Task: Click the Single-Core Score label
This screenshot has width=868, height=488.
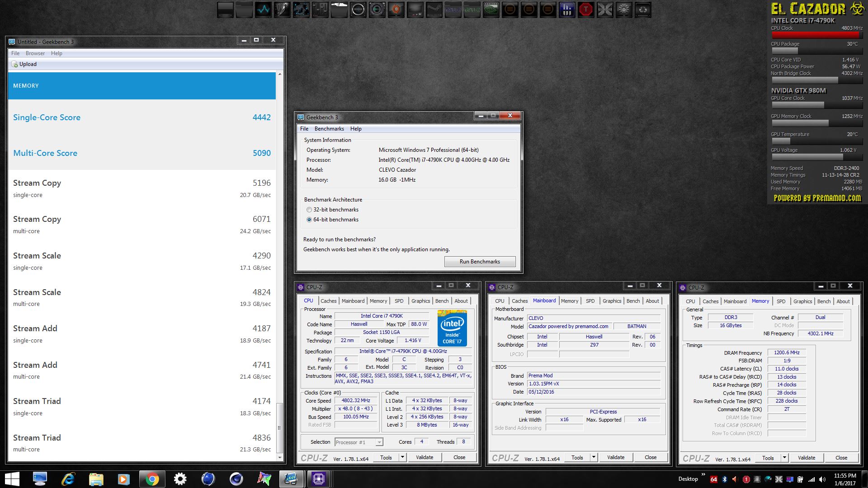Action: (x=47, y=117)
